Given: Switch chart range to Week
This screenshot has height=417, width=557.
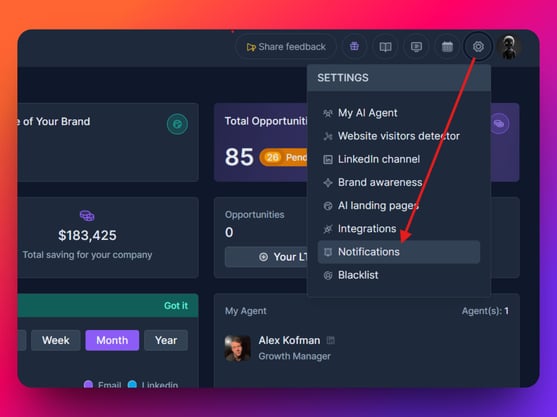Looking at the screenshot, I should coord(56,340).
